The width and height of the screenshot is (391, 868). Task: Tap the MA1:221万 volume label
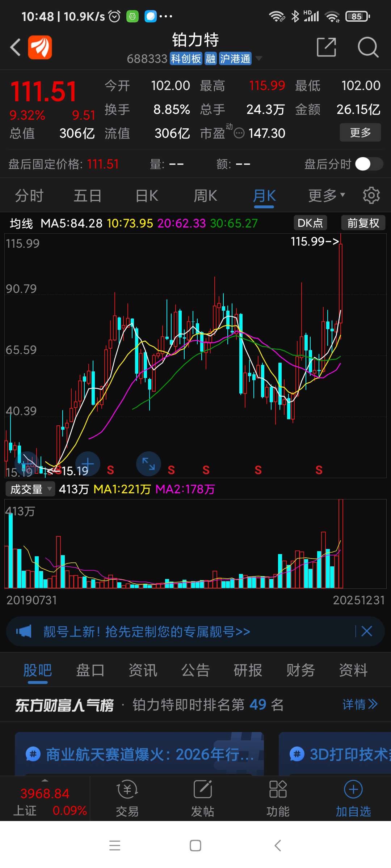pos(122,489)
